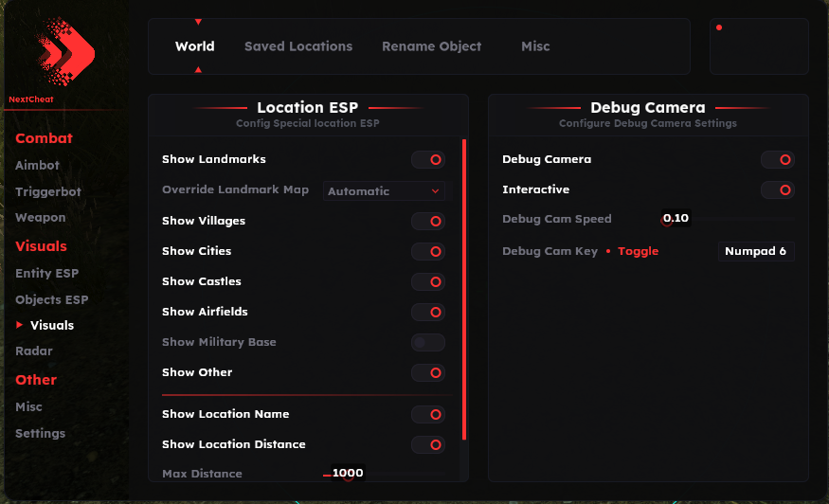Click the chevron arrow on Automatic combo box

pyautogui.click(x=435, y=191)
